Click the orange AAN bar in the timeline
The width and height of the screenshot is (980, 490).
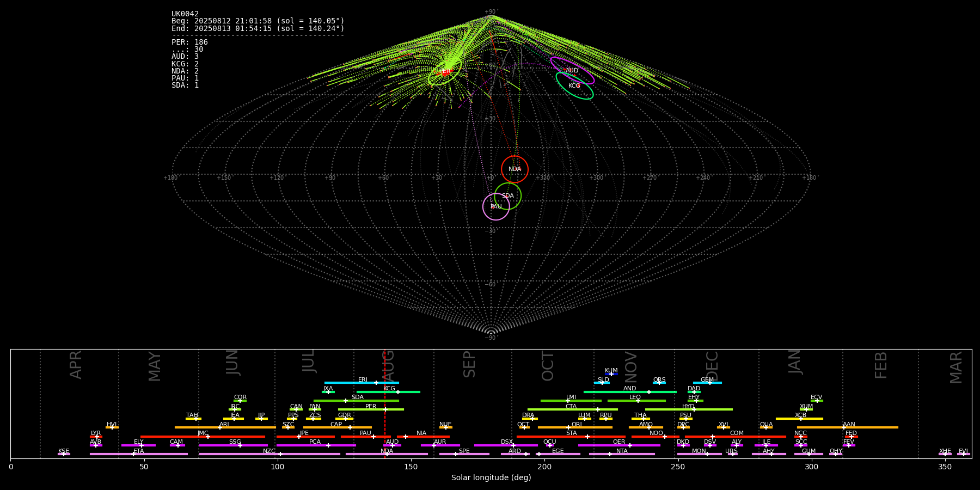point(848,427)
